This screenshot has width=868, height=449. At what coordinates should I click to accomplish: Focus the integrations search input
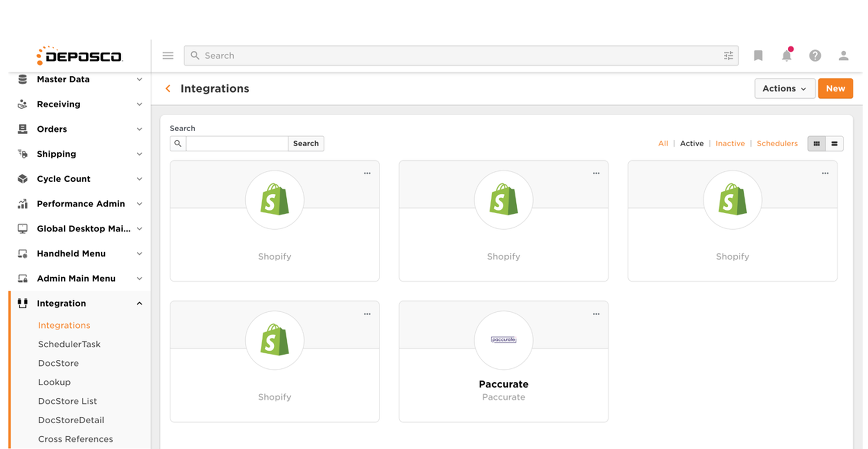point(237,144)
